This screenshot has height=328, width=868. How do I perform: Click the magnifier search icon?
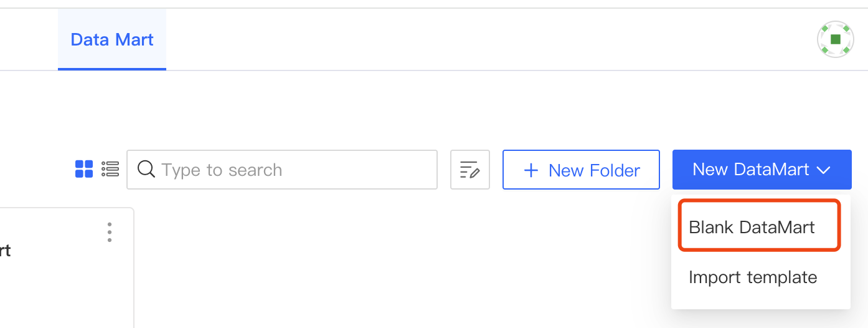pos(146,170)
